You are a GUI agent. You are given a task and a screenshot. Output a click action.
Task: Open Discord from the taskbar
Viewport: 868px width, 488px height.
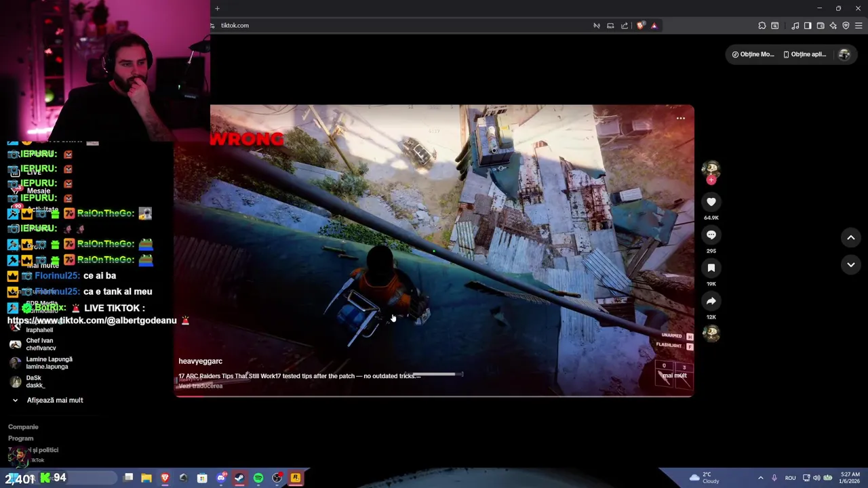[x=221, y=478]
